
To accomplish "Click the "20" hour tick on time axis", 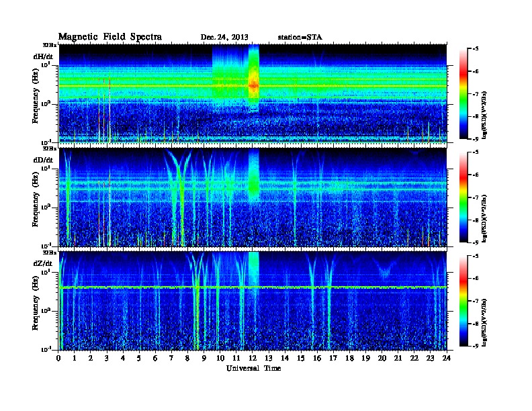I will [382, 358].
